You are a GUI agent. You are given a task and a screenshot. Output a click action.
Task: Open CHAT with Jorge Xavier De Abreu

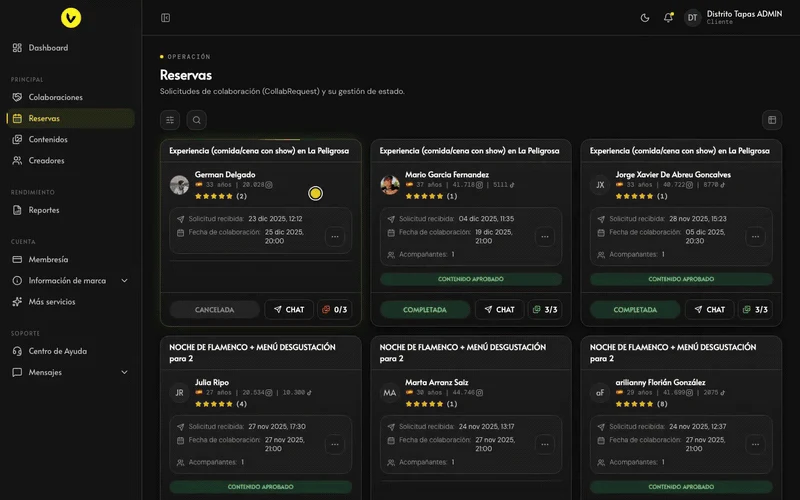710,310
